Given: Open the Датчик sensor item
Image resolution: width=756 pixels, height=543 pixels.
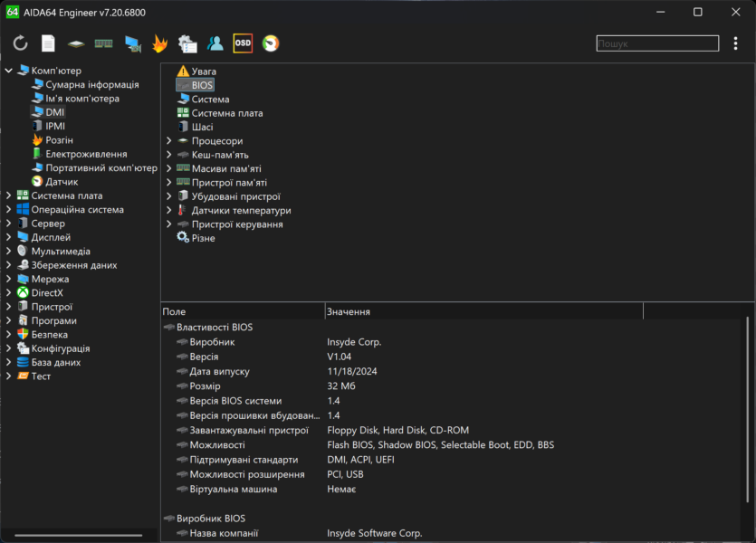Looking at the screenshot, I should point(55,182).
